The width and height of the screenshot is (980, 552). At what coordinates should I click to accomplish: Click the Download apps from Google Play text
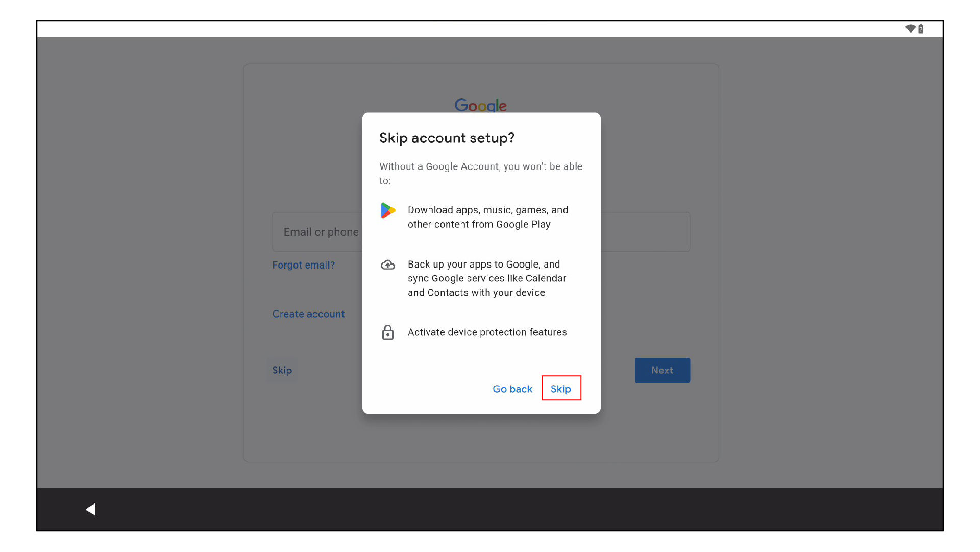[487, 217]
